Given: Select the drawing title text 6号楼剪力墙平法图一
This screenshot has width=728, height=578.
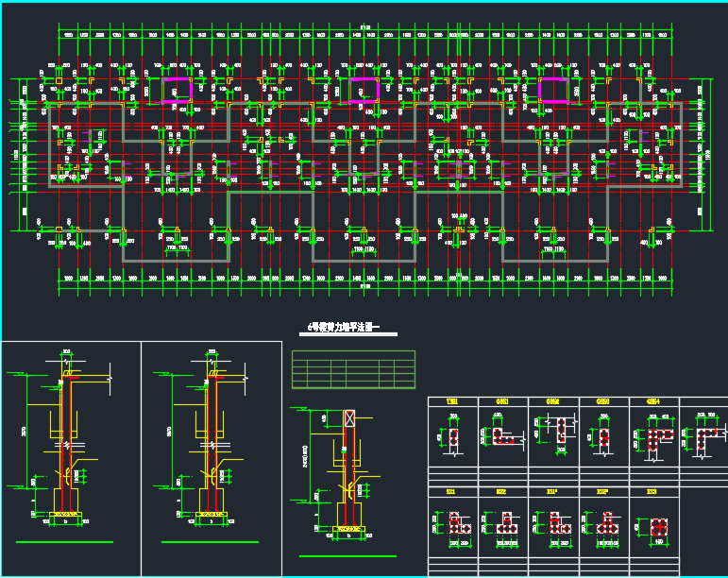Looking at the screenshot, I should point(344,327).
